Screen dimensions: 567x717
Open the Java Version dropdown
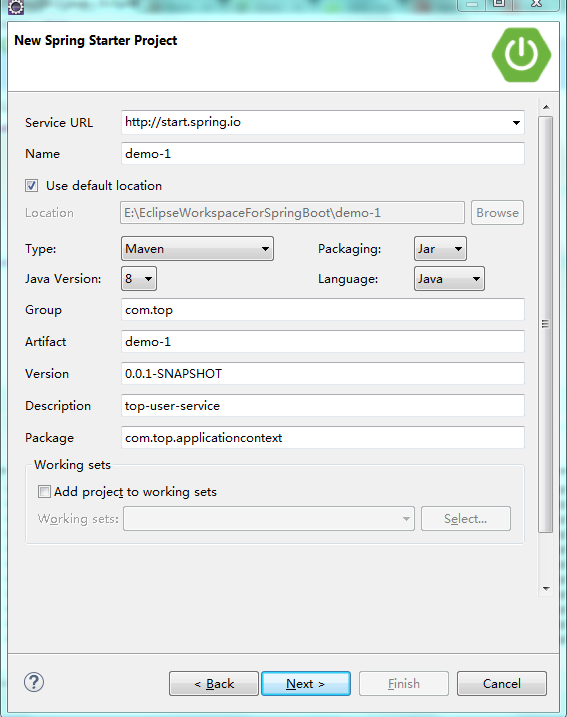click(139, 279)
